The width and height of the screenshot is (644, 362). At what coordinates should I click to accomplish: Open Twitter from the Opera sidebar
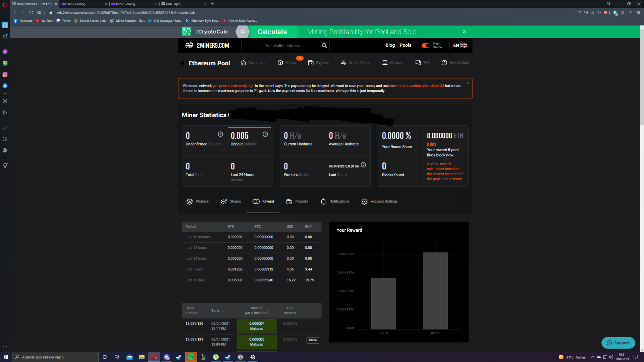[5, 86]
